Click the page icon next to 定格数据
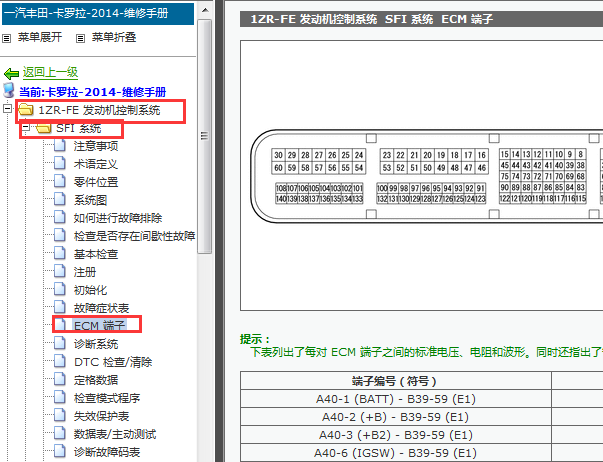Viewport: 603px width, 462px height. tap(60, 380)
